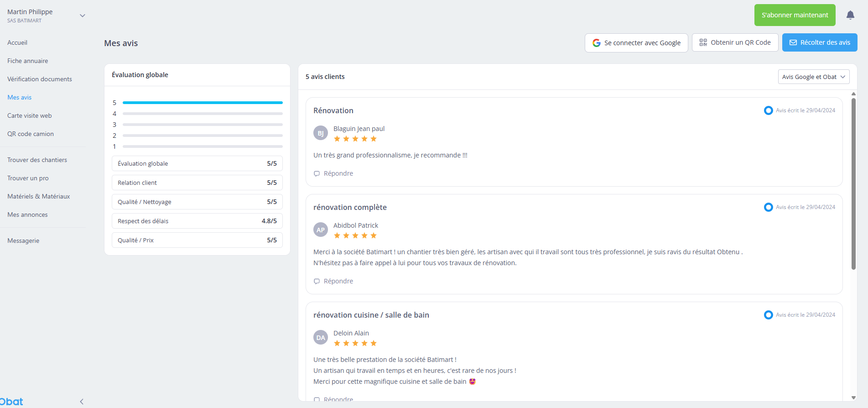Click the reviews list scrollbar down arrow

[x=853, y=398]
